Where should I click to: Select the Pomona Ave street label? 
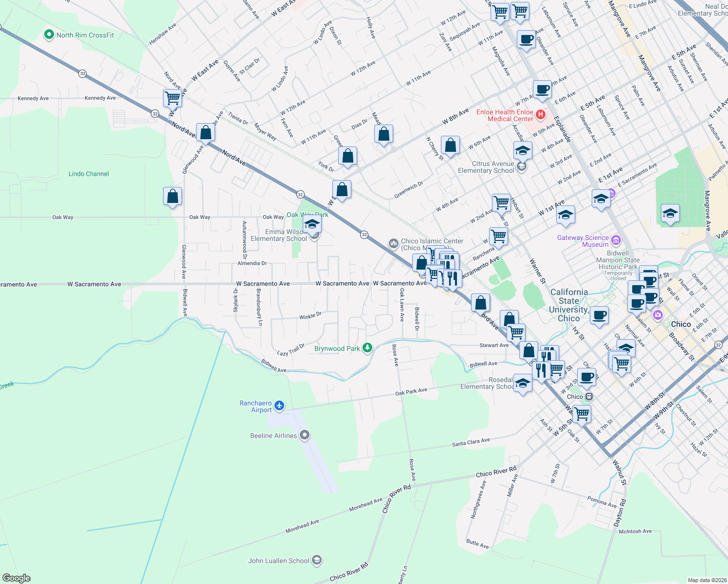pos(602,502)
